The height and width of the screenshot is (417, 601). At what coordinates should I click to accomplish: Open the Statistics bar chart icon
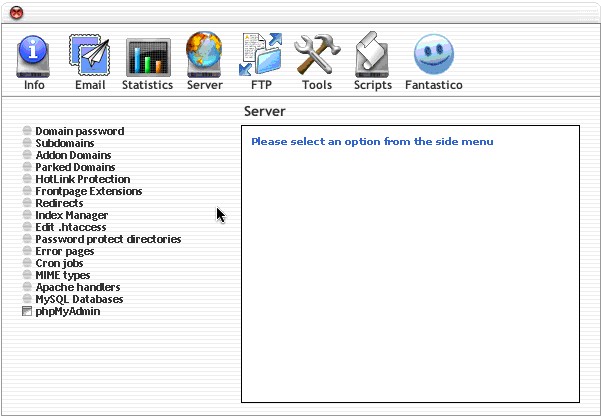click(x=147, y=56)
